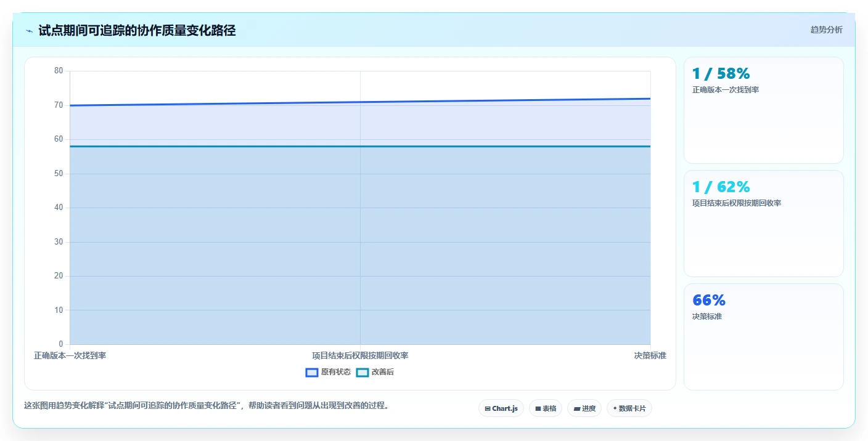Click the 趋势分析 label in the header

tap(826, 30)
